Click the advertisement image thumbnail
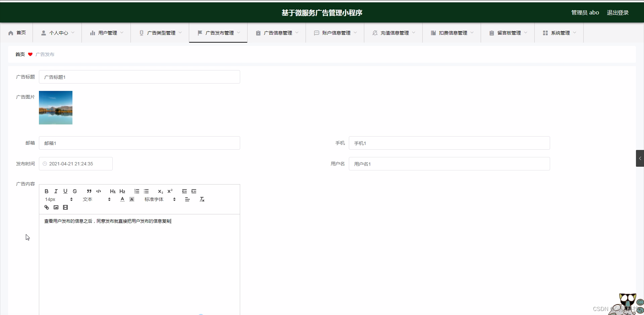The height and width of the screenshot is (315, 644). [x=55, y=107]
